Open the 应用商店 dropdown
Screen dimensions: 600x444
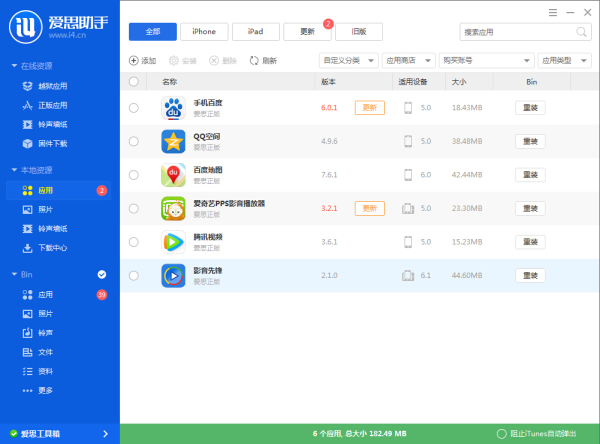pos(409,60)
